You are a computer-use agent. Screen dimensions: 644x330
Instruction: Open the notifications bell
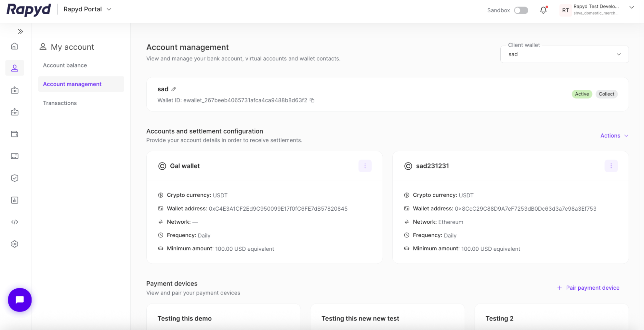pos(543,10)
